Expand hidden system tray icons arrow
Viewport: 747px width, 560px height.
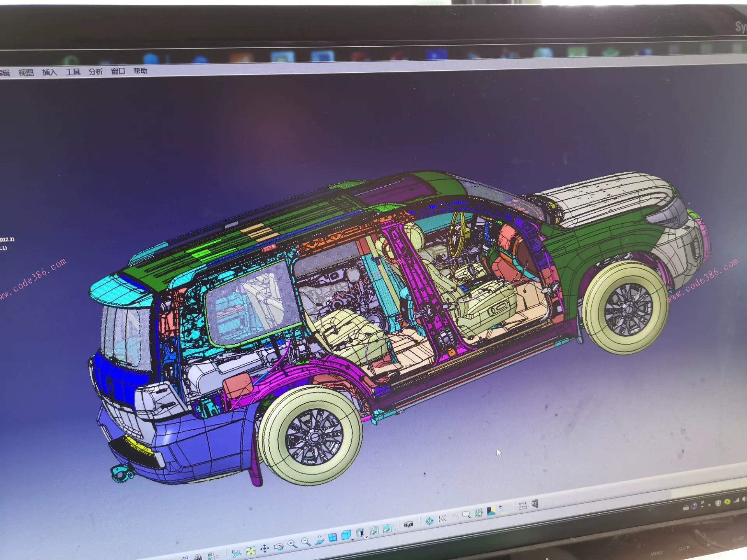click(709, 504)
